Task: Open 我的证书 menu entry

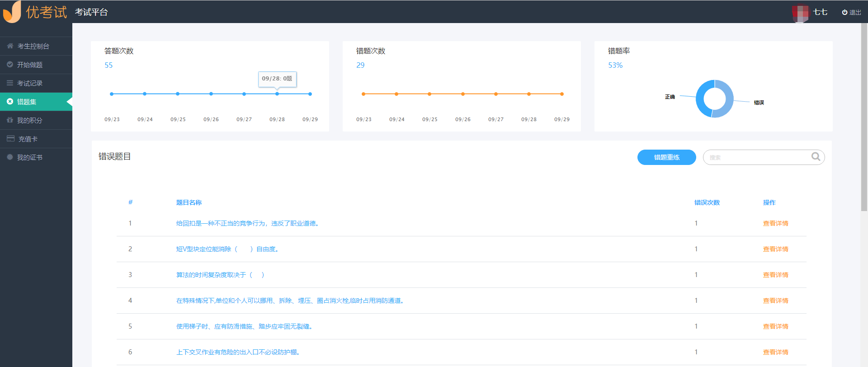Action: [36, 157]
